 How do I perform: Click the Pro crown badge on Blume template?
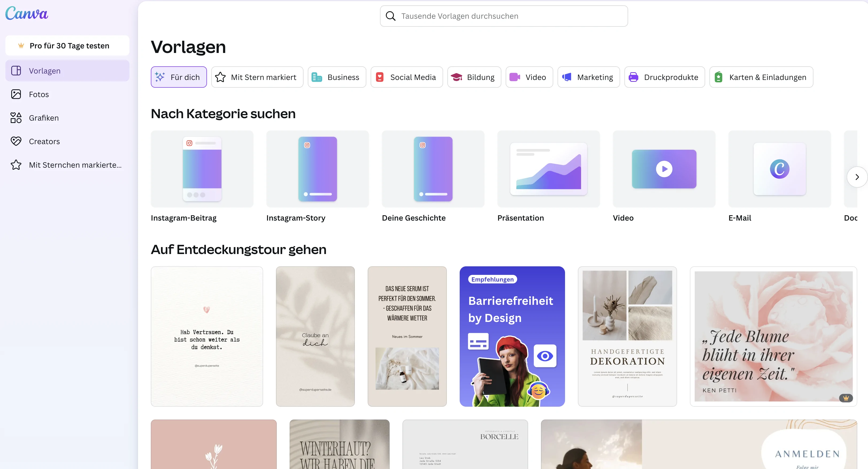pos(846,398)
